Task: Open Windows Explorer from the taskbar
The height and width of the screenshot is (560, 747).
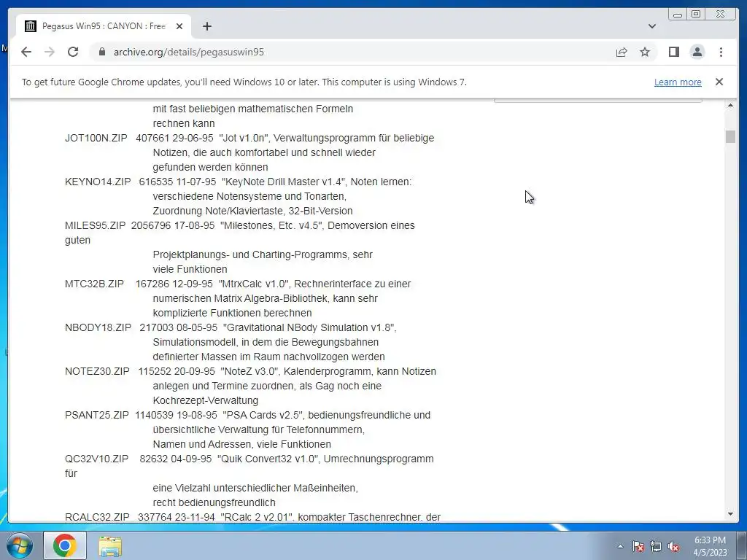Action: 110,545
